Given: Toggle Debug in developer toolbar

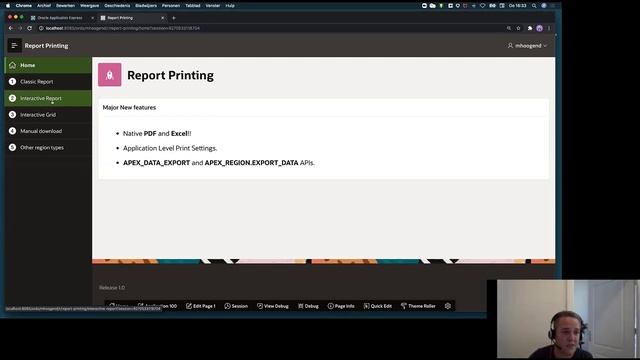Looking at the screenshot, I should coord(308,306).
